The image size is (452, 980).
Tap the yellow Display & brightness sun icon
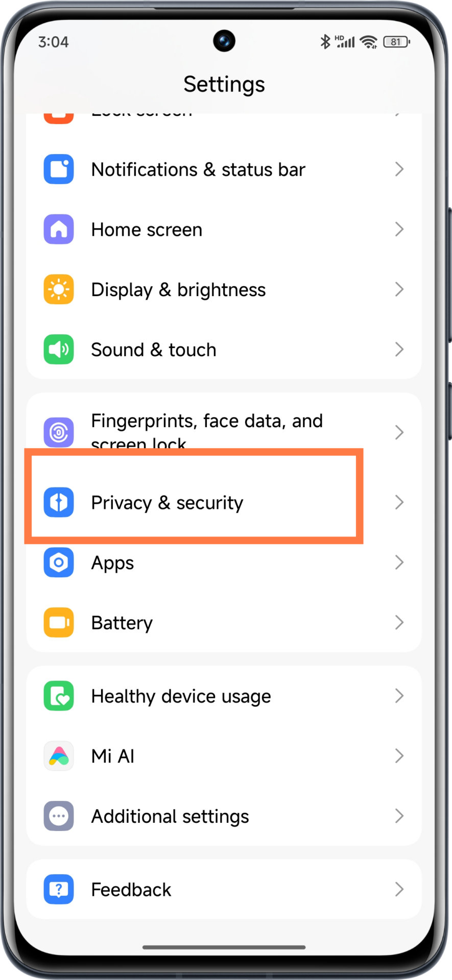point(59,289)
